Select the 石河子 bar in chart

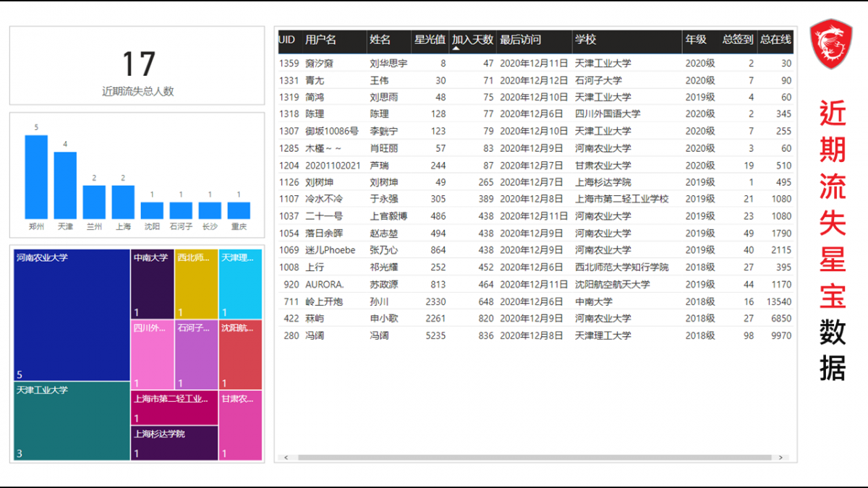(181, 210)
